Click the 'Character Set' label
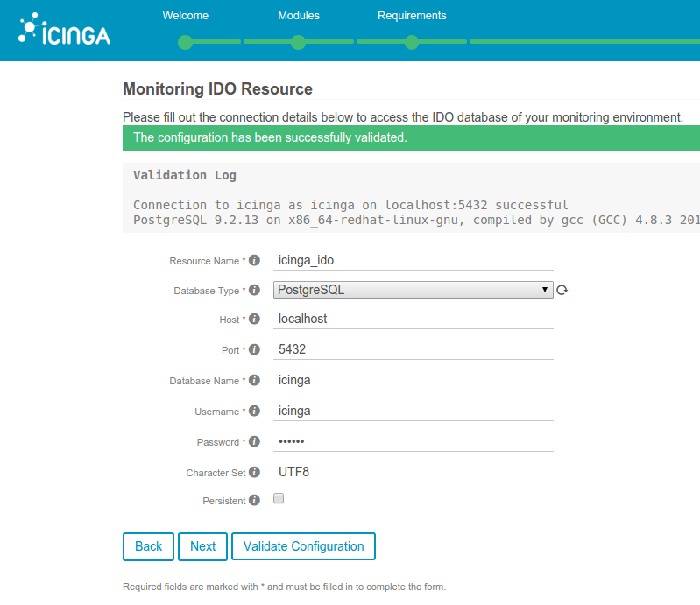 216,473
